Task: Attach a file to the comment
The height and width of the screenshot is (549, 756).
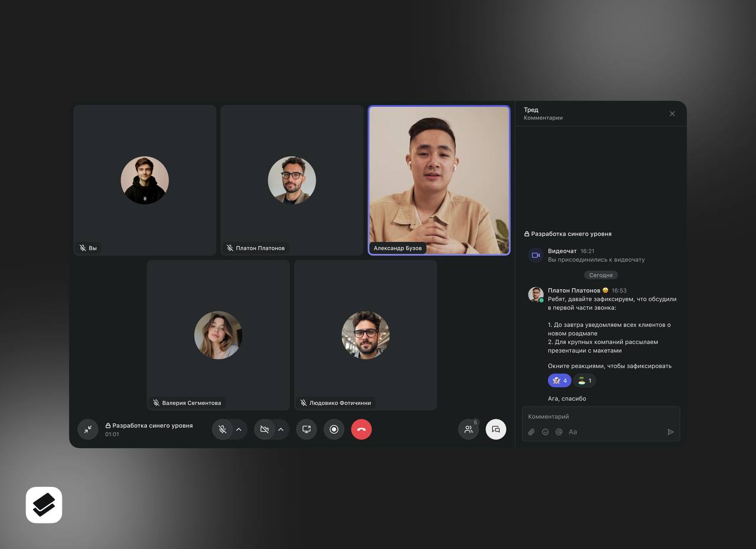Action: [x=531, y=432]
